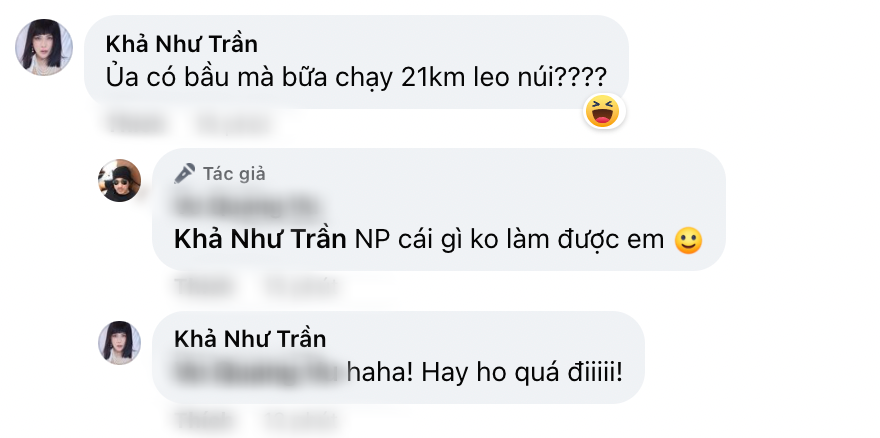Image resolution: width=880 pixels, height=438 pixels.
Task: Click the first blurred action under the 'Hay ho' reply
Action: pos(203,419)
